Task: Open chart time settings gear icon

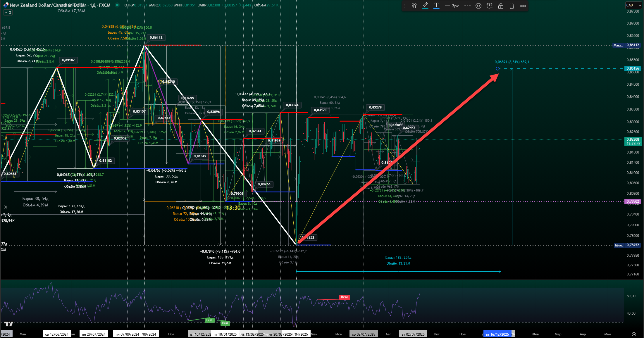Action: (x=634, y=334)
